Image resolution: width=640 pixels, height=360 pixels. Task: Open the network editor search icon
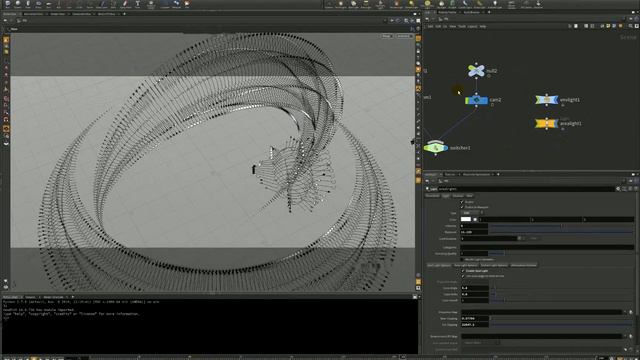[631, 26]
